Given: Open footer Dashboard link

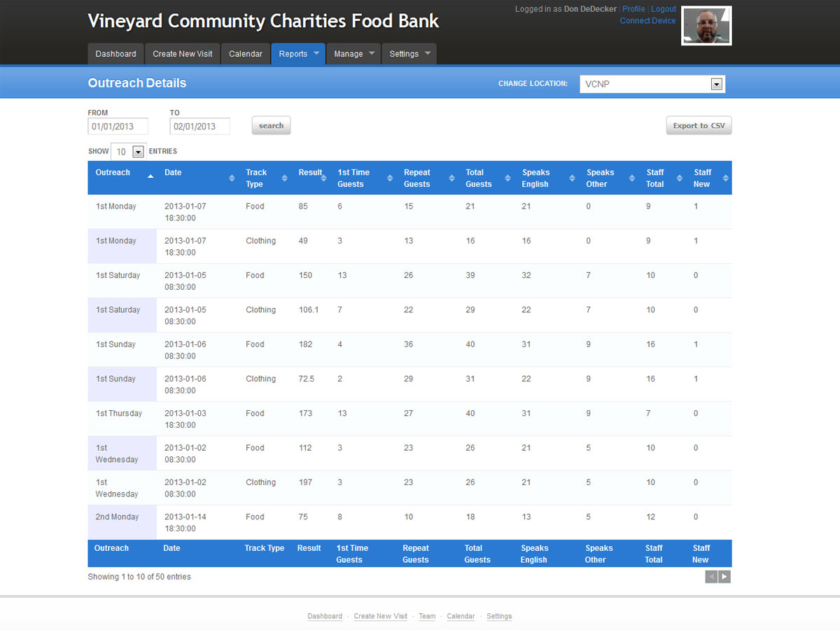Looking at the screenshot, I should point(325,616).
